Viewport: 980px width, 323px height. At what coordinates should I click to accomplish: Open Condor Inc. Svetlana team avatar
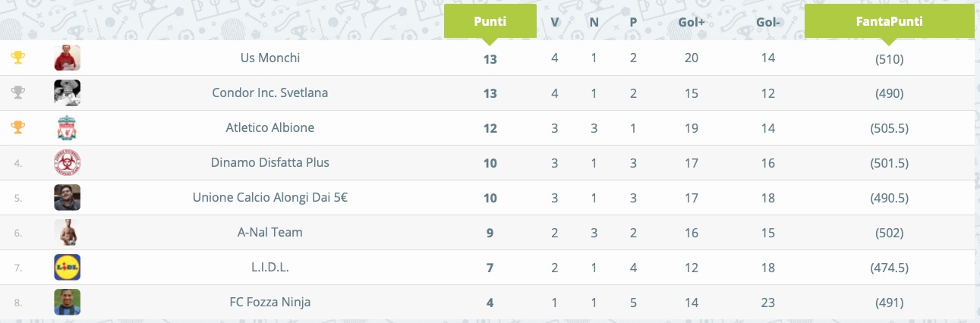[x=68, y=93]
